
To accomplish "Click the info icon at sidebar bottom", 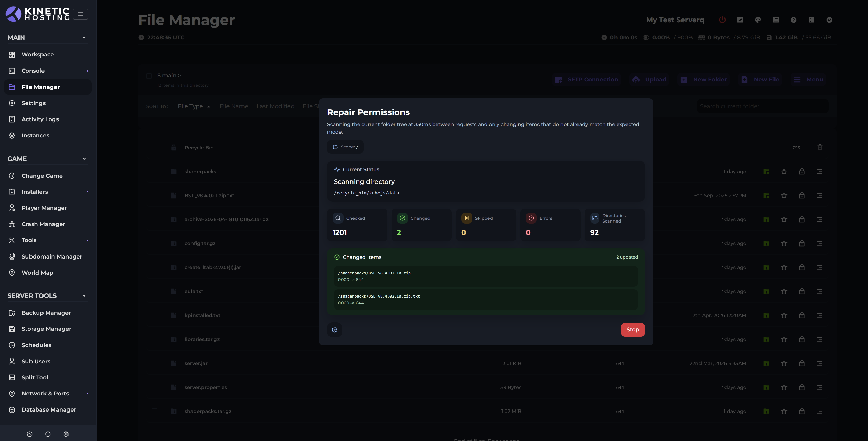I will (x=48, y=434).
